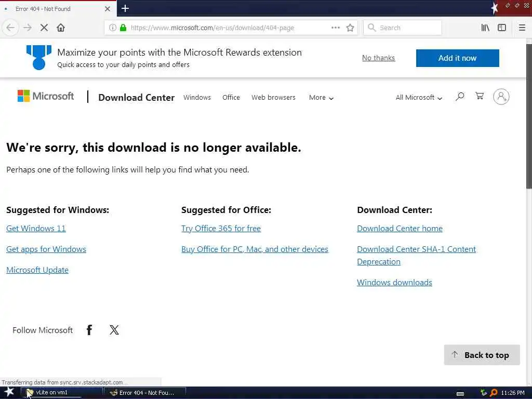The image size is (532, 399).
Task: Click the Transferring data status bar text
Action: [x=64, y=382]
